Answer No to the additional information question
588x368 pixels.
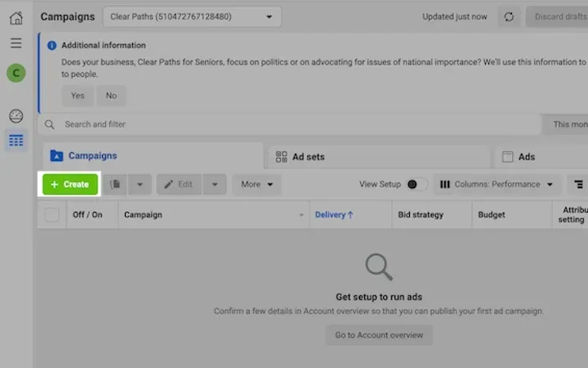tap(111, 96)
